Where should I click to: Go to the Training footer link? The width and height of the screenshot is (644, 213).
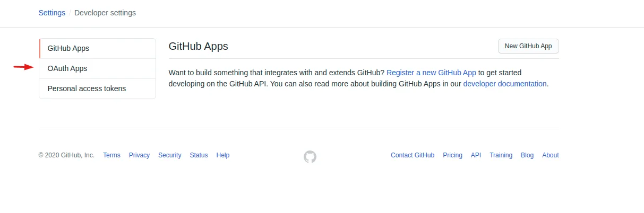coord(501,155)
